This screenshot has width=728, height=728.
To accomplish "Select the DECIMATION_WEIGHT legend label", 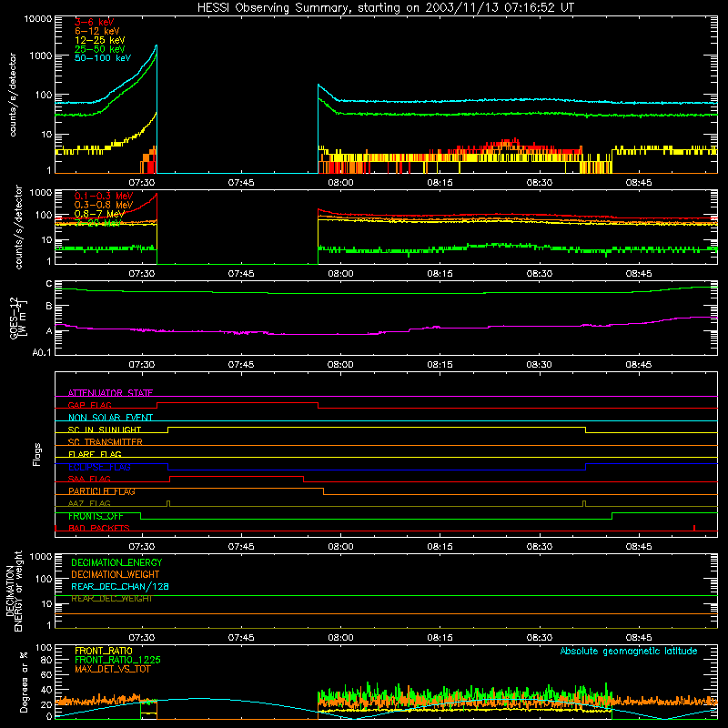I will click(x=116, y=574).
